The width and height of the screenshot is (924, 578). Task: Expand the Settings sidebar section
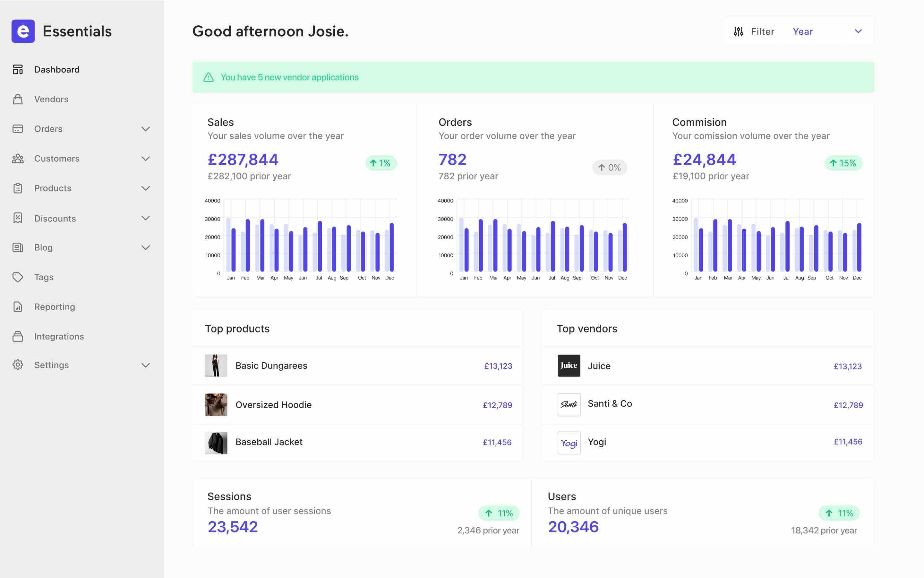[x=146, y=365]
